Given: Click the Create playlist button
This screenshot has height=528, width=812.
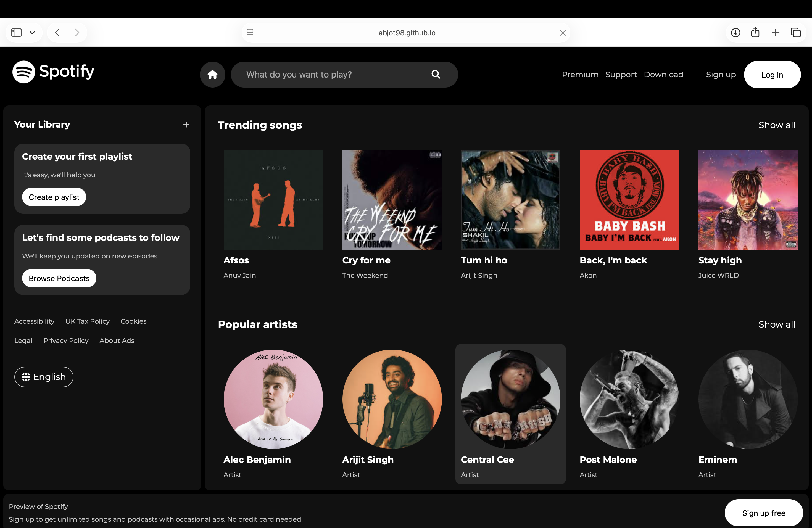Looking at the screenshot, I should point(54,197).
